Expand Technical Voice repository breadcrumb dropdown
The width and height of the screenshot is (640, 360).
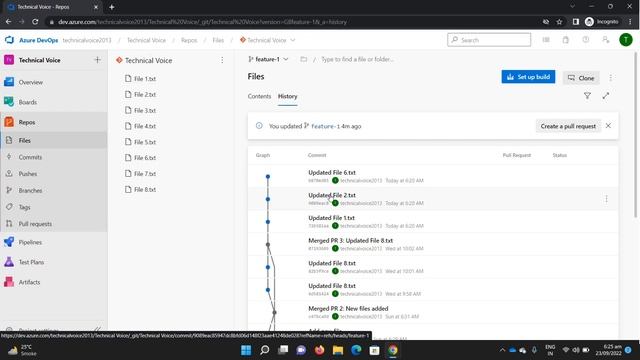(293, 40)
